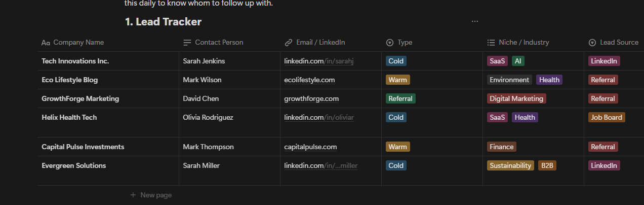Click the Lead Source select icon
The width and height of the screenshot is (644, 205).
pyautogui.click(x=592, y=43)
